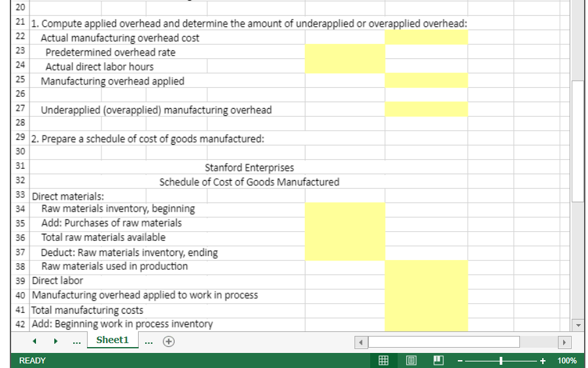Image resolution: width=588 pixels, height=368 pixels.
Task: Select yellow cell for Raw materials inventory, ending
Action: pyautogui.click(x=345, y=253)
